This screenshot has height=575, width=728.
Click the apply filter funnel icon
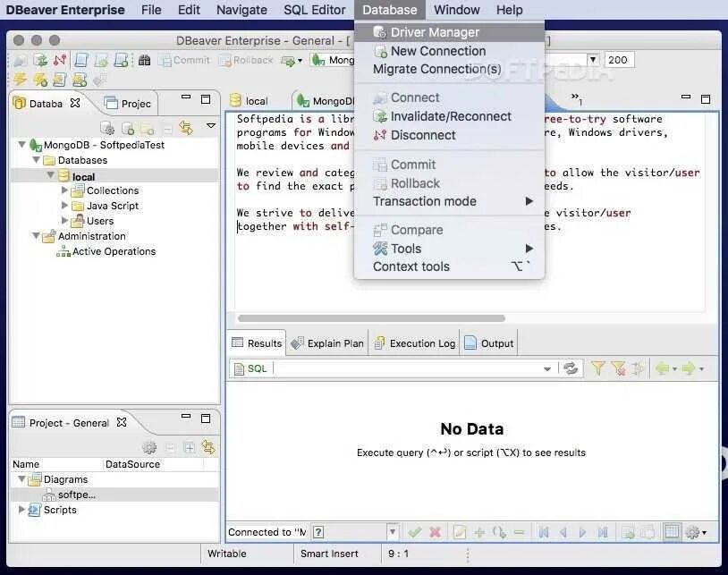(598, 368)
